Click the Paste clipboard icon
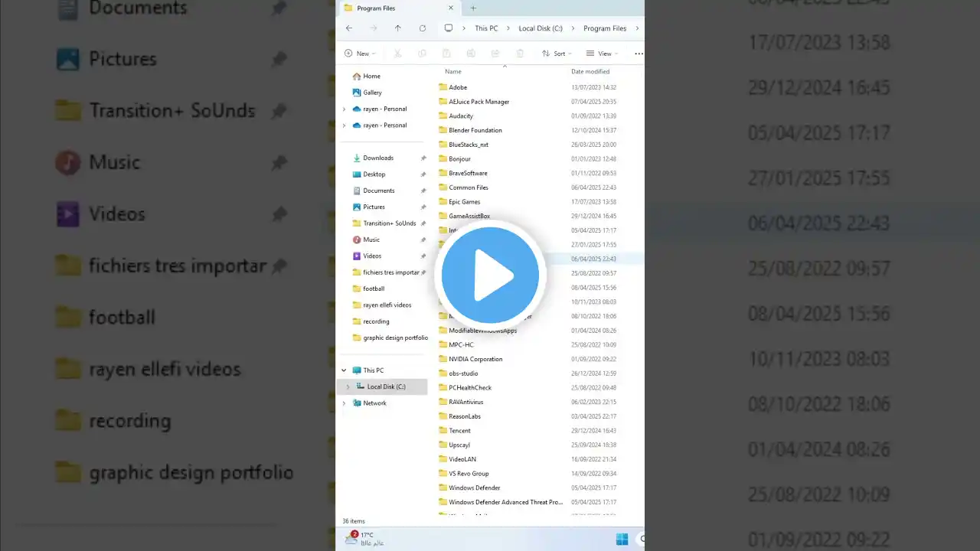The height and width of the screenshot is (551, 980). click(x=446, y=54)
